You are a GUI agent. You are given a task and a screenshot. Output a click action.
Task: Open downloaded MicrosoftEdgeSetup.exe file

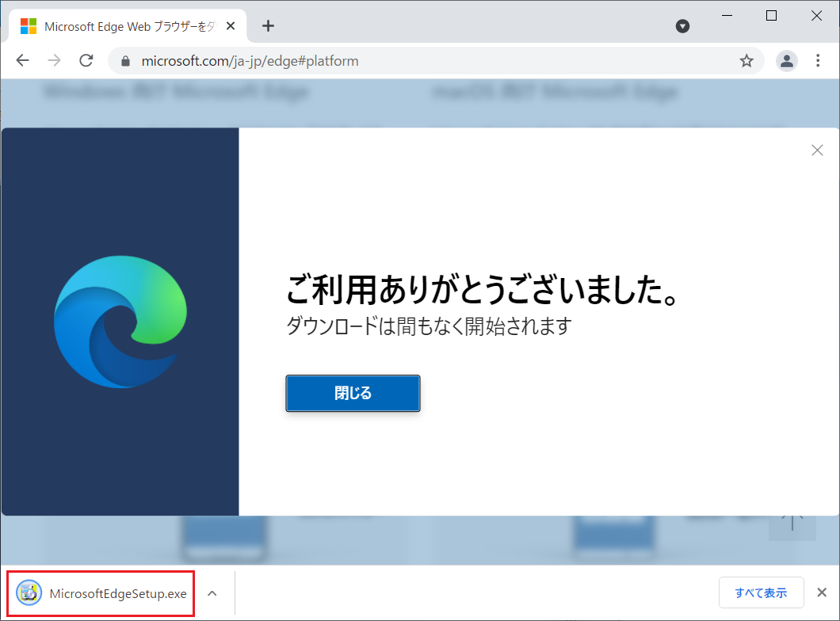(101, 594)
